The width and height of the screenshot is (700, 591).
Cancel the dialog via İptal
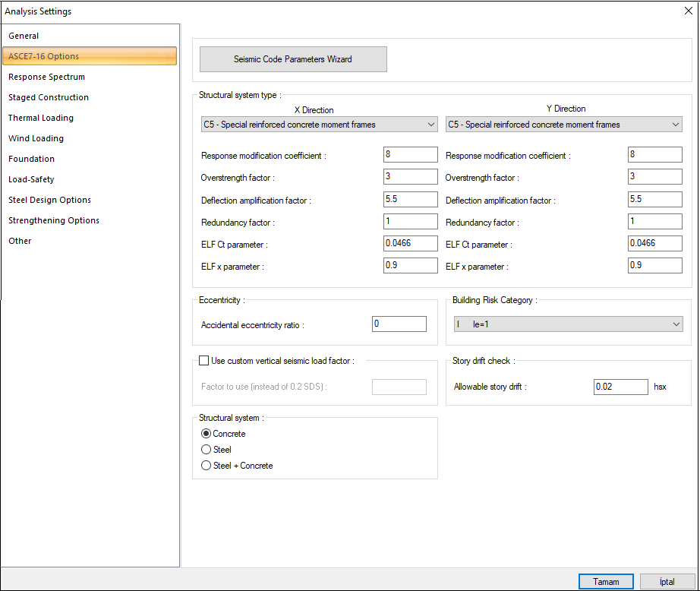(x=667, y=580)
